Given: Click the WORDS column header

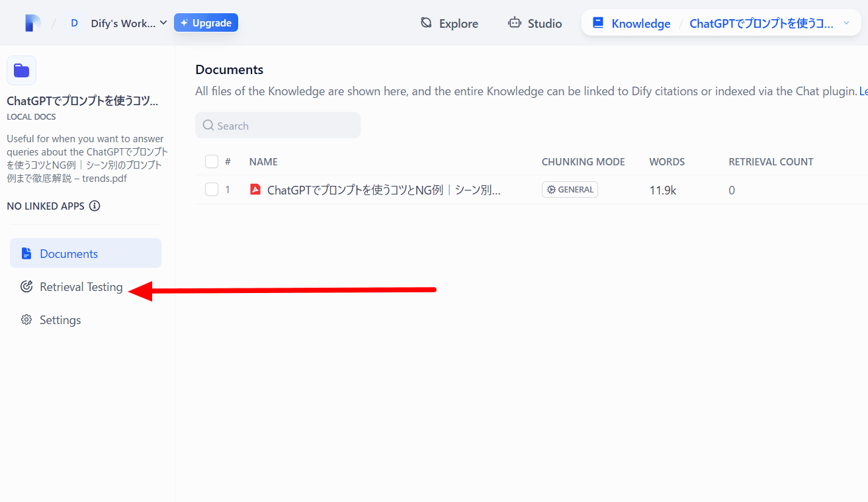Looking at the screenshot, I should (x=667, y=161).
